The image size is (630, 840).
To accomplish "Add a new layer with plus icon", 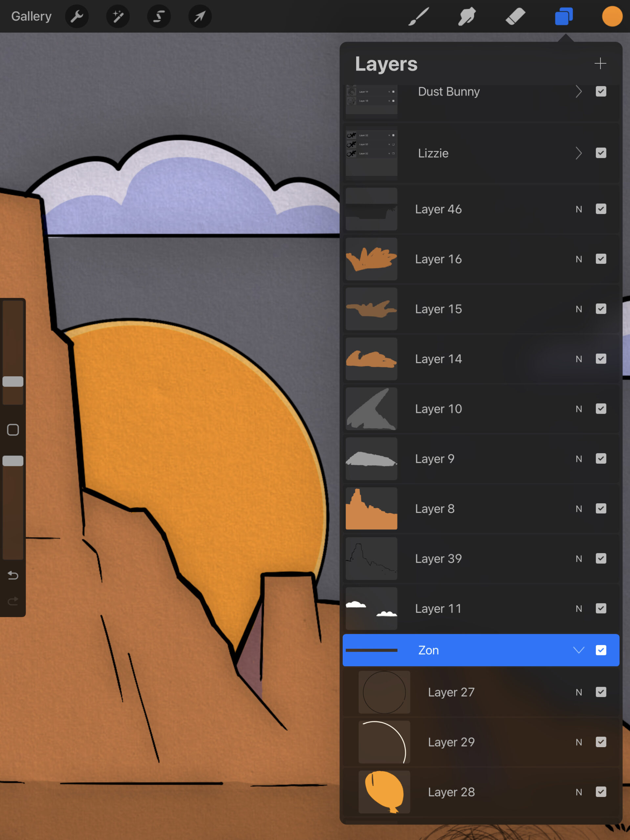I will [600, 63].
